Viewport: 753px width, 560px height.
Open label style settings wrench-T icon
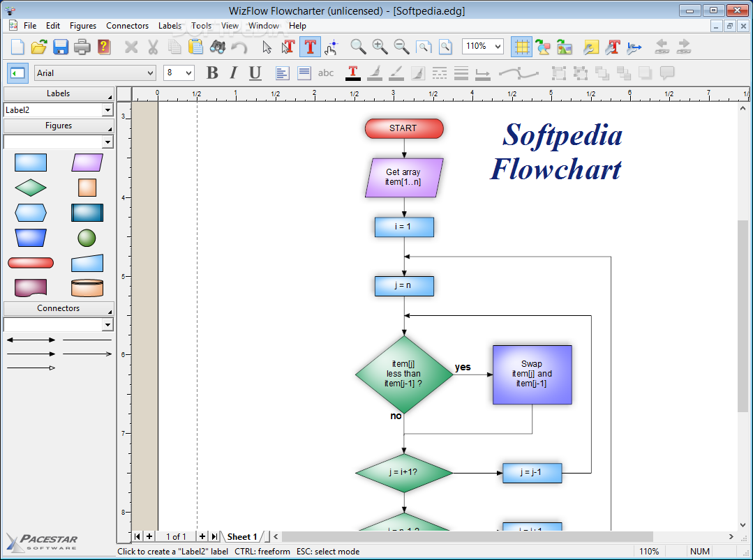pyautogui.click(x=613, y=47)
